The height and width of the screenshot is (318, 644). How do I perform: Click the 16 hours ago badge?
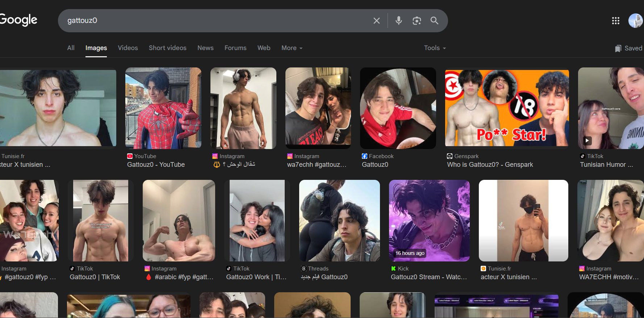[410, 253]
